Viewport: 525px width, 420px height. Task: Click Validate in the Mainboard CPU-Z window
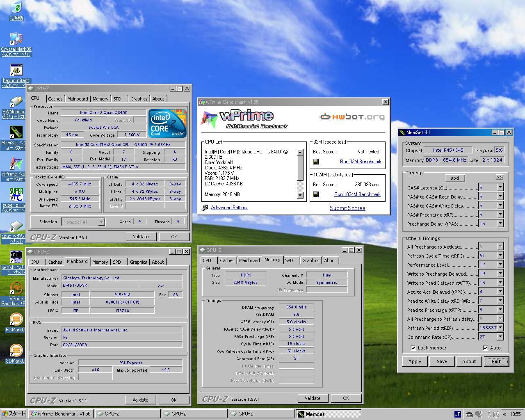click(140, 400)
